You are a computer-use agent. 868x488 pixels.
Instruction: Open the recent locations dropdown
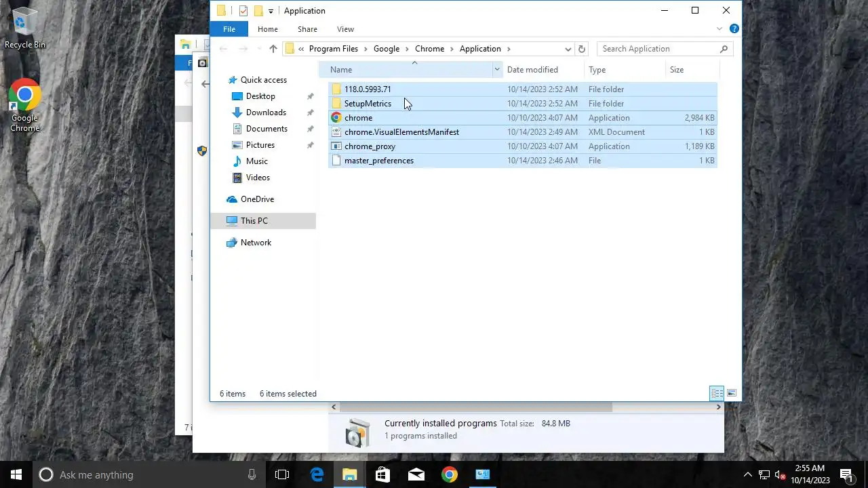pyautogui.click(x=258, y=49)
